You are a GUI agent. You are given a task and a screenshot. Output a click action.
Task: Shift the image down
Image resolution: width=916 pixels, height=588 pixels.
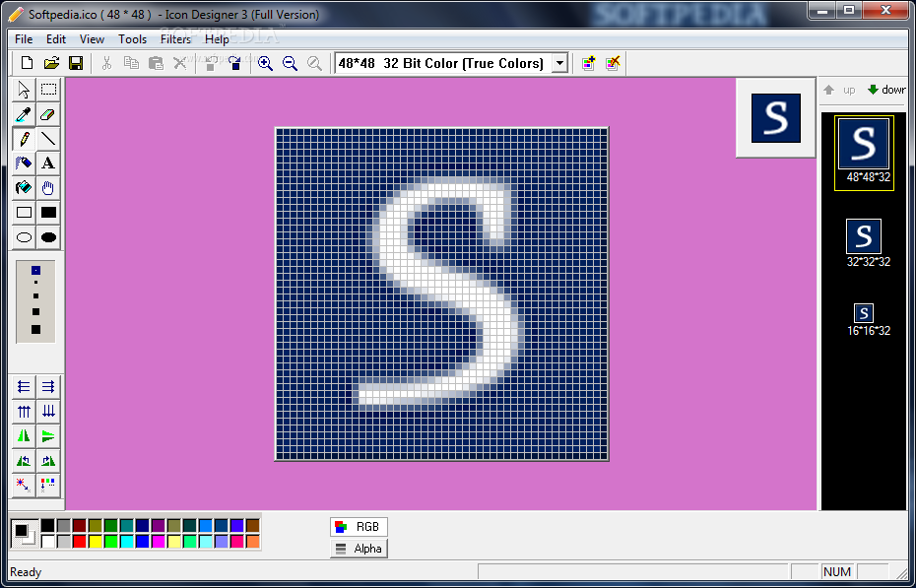tap(48, 412)
